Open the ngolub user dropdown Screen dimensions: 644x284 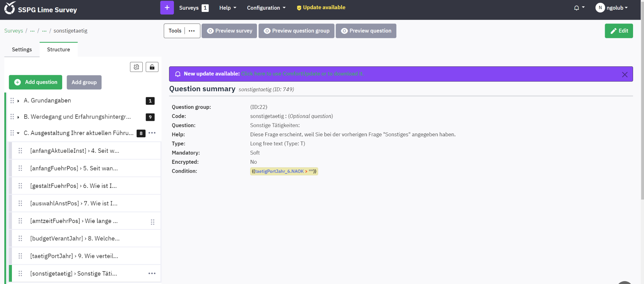click(x=617, y=8)
